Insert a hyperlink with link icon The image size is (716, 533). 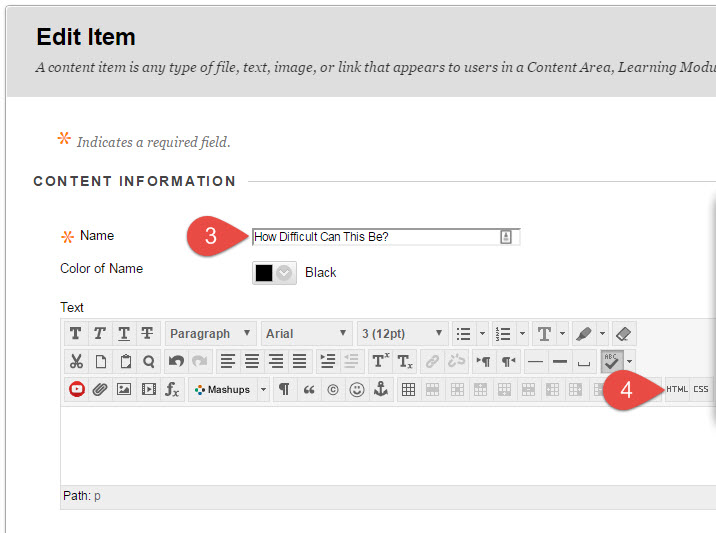(432, 362)
